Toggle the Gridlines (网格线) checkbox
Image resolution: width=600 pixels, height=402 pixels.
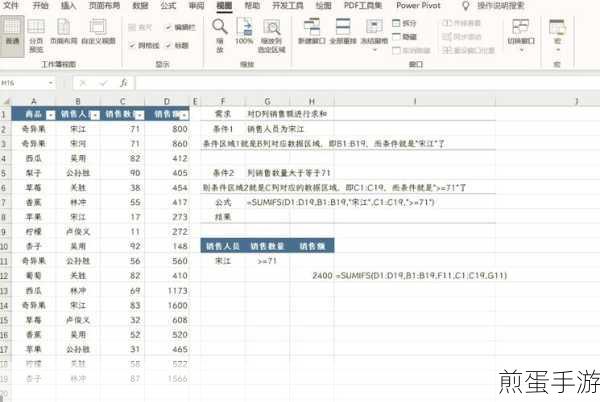click(144, 46)
